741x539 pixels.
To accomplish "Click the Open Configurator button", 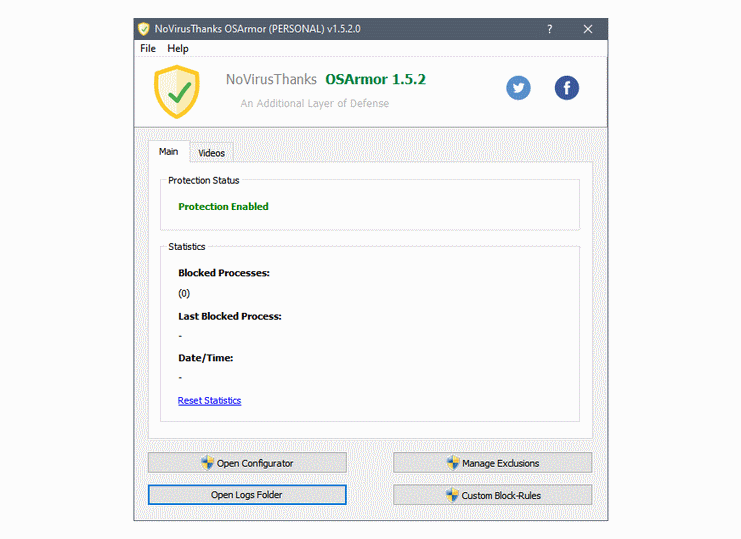I will point(247,463).
